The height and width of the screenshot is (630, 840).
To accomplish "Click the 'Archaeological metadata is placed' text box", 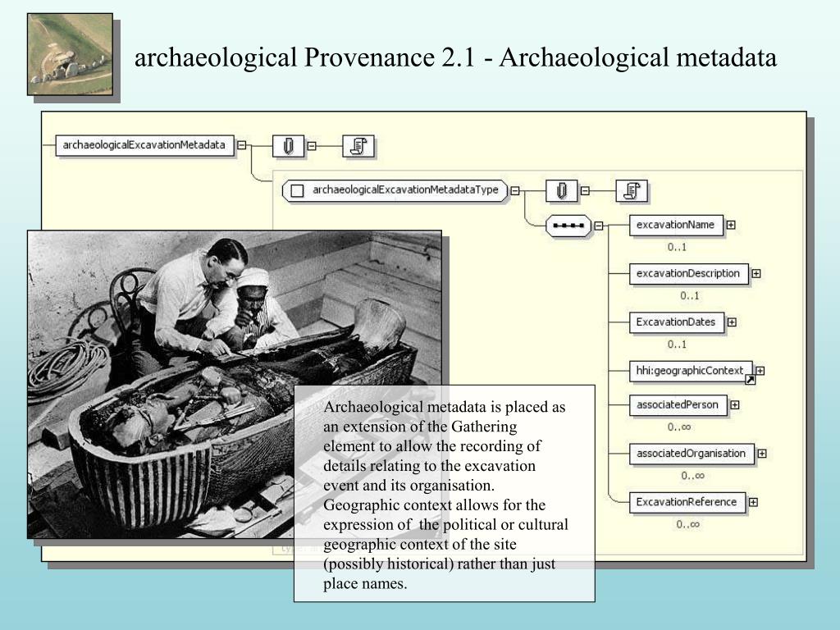I will (x=444, y=493).
